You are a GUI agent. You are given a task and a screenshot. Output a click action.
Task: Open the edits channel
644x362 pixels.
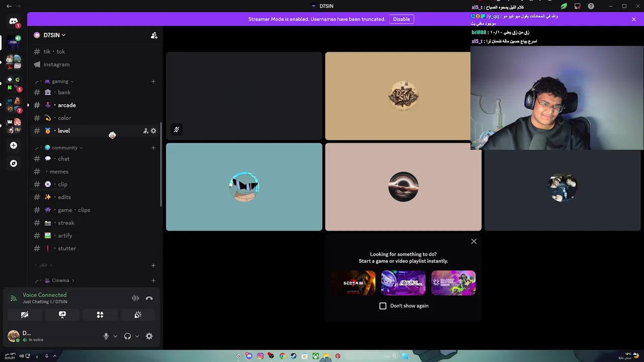94,197
